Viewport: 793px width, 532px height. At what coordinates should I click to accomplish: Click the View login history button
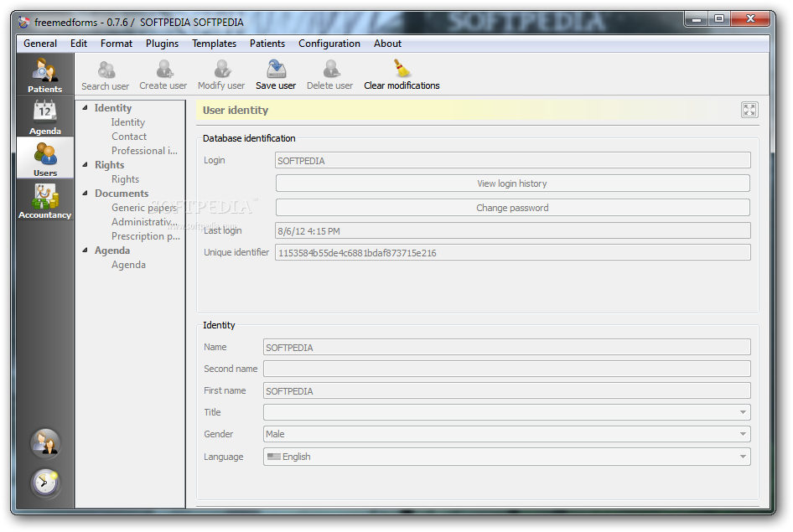512,183
